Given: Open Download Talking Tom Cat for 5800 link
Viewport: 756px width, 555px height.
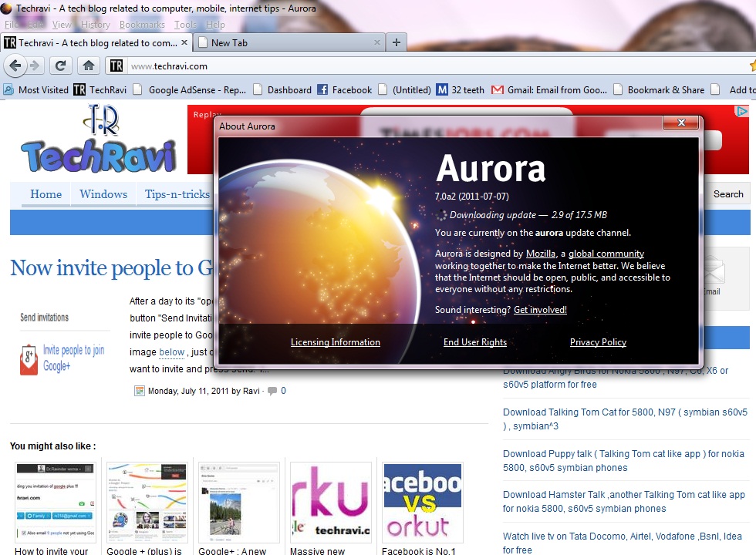Looking at the screenshot, I should 625,419.
